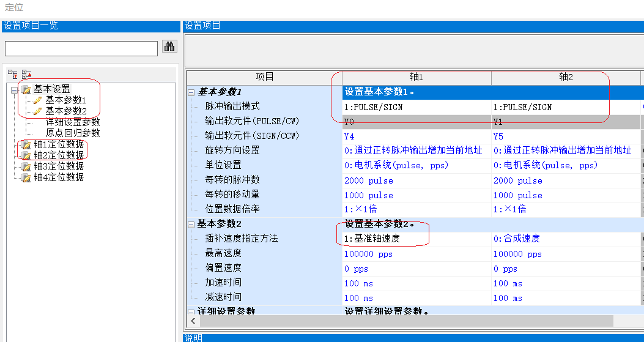Click the 轴1 column header
The height and width of the screenshot is (342, 644).
(x=416, y=77)
